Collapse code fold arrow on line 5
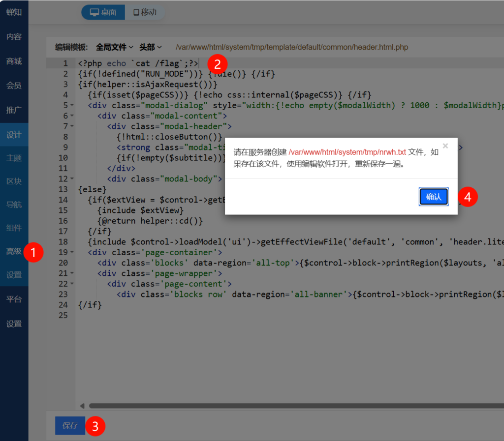Viewport: 504px width, 441px height. point(72,106)
